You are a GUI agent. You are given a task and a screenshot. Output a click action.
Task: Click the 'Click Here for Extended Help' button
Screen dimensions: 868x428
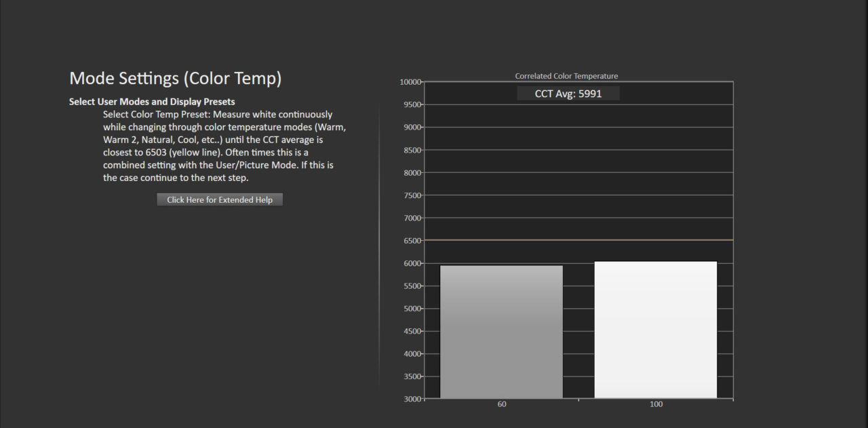pos(220,199)
